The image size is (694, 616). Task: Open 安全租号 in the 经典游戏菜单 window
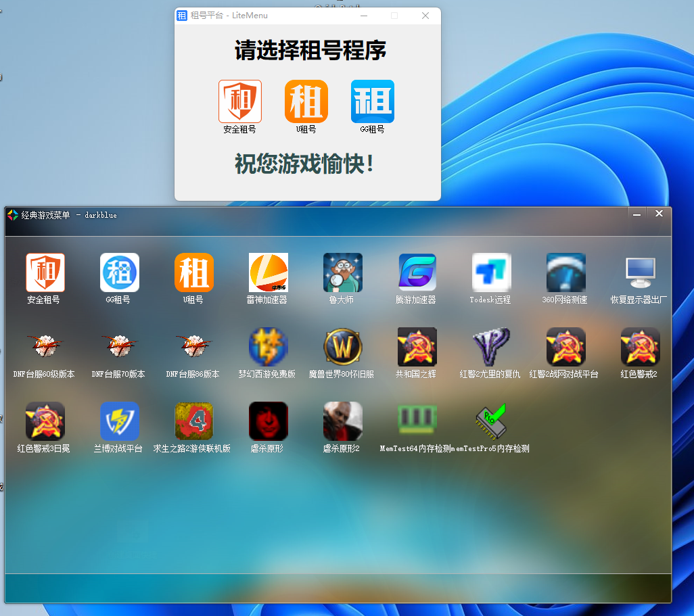click(45, 273)
